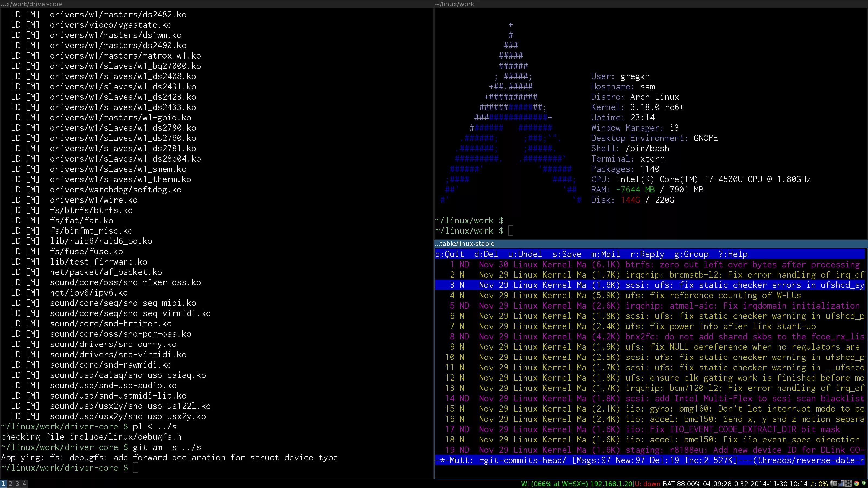The height and width of the screenshot is (488, 868).
Task: Click the dark gear-like tray icon beside Chrome
Action: point(849,484)
